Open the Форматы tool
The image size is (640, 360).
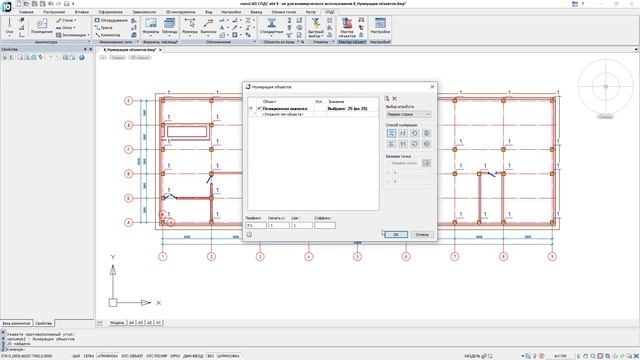click(151, 27)
